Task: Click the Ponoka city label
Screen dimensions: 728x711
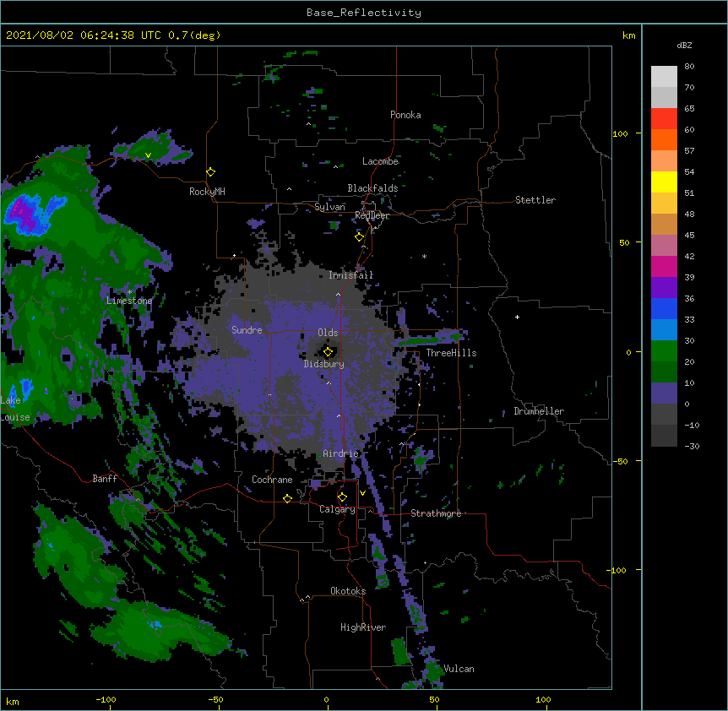Action: tap(405, 115)
